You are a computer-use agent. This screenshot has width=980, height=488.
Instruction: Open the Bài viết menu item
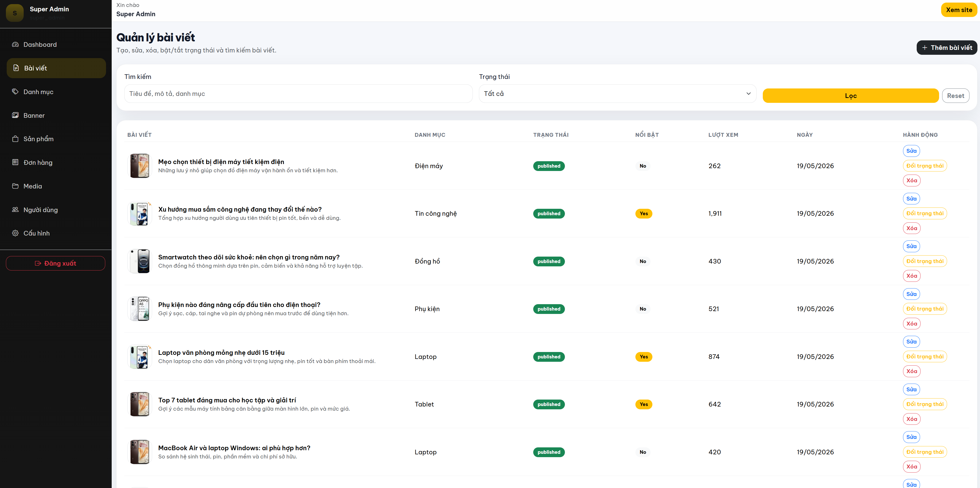coord(56,68)
